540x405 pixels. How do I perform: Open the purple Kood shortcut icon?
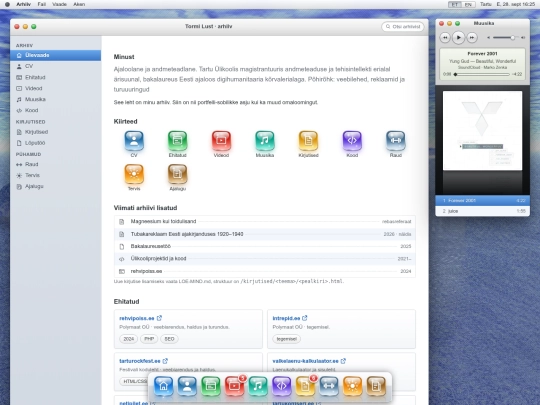[x=352, y=141]
